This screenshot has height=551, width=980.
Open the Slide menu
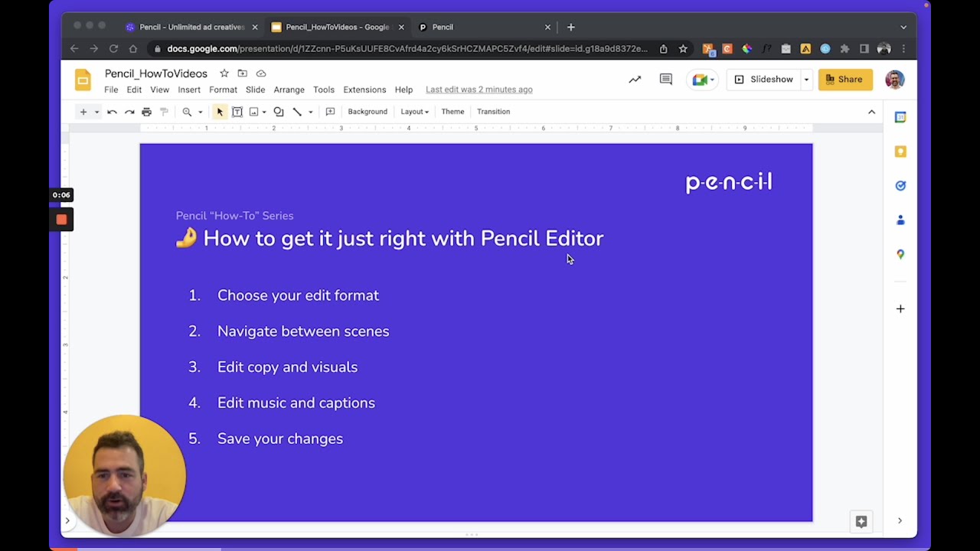255,90
